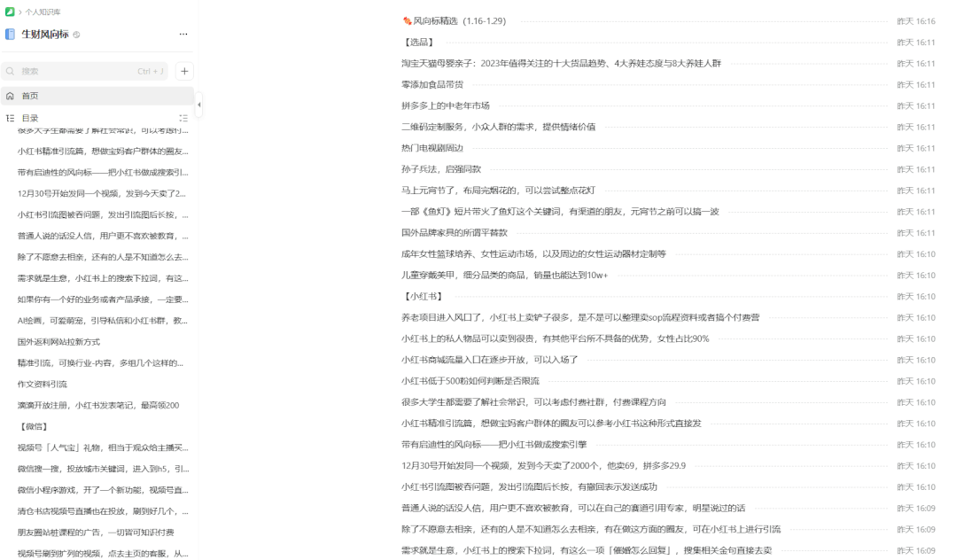Open the 【小红书】 entry in main list
956x560 pixels.
click(x=423, y=297)
